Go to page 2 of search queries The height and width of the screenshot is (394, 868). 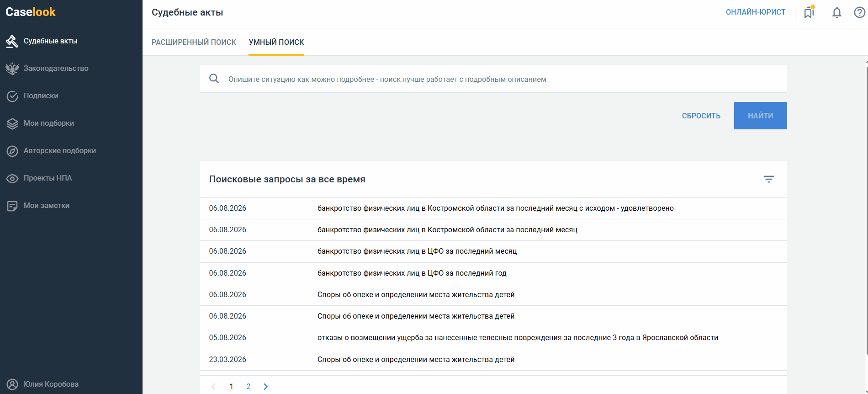pos(249,387)
